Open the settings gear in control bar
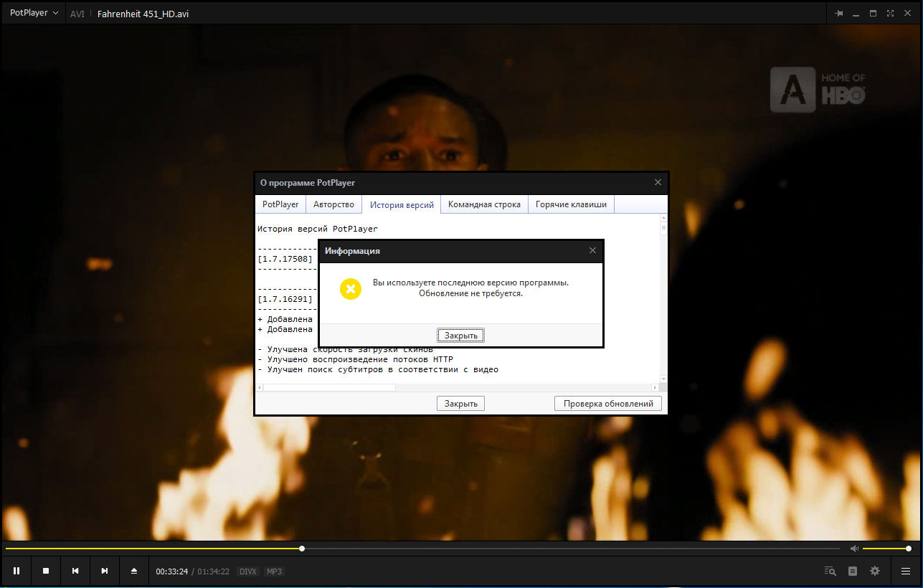Screen dimensions: 923x588 click(875, 572)
